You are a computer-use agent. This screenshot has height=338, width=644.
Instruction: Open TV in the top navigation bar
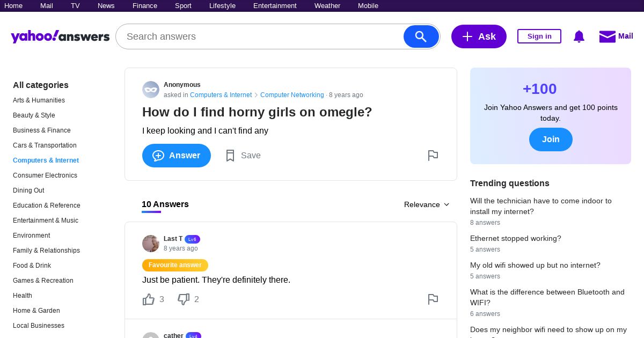click(x=75, y=6)
